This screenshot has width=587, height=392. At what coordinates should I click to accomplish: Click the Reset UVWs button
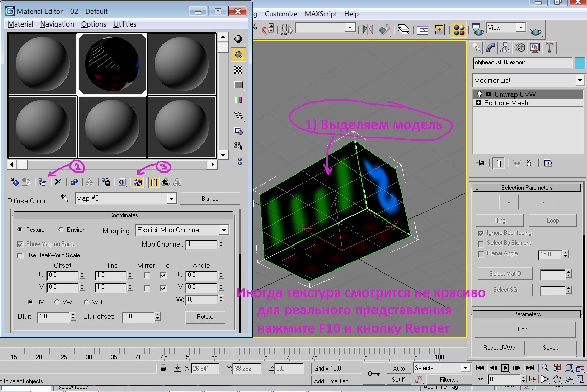[499, 348]
